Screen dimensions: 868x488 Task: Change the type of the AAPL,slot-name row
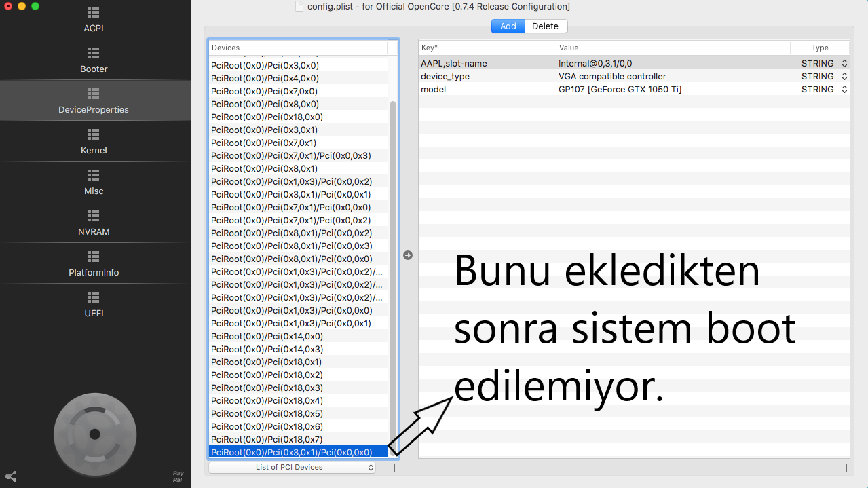(844, 63)
